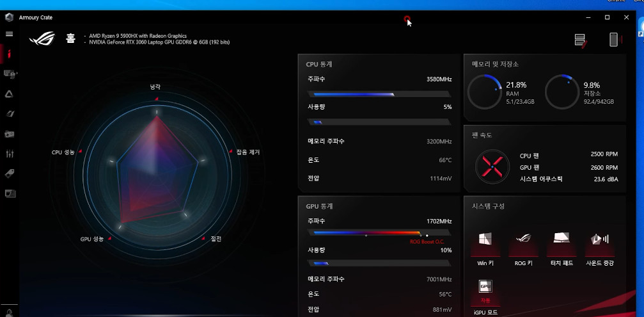
Task: Click the 1114mV CPU voltage value
Action: (x=441, y=179)
